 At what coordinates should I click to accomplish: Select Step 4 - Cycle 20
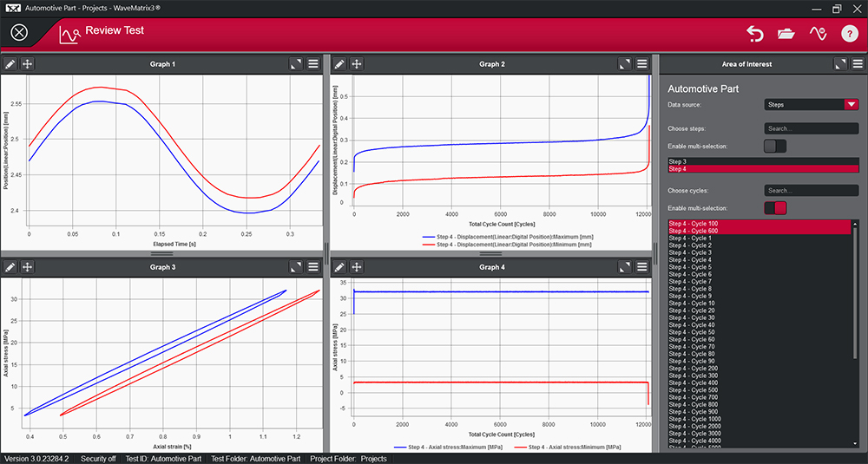pos(759,310)
